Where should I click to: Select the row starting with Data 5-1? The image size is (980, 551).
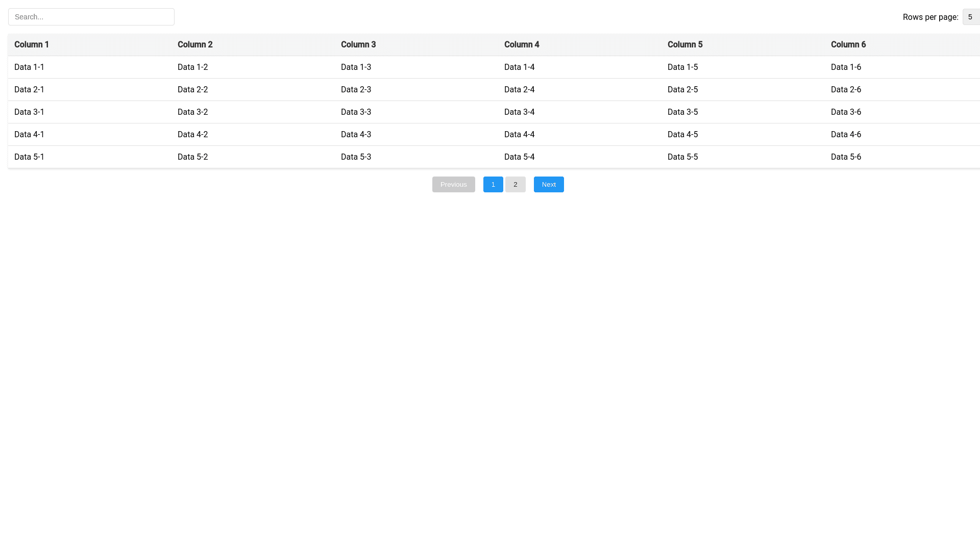coord(29,157)
